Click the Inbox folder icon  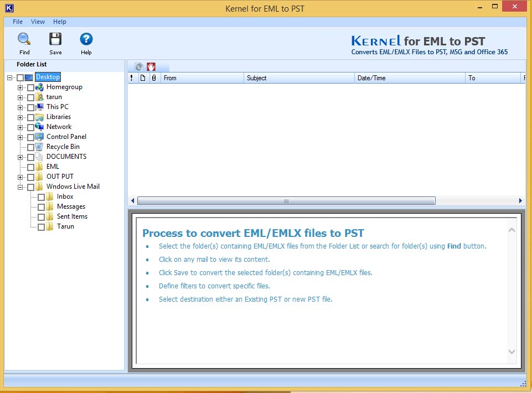pyautogui.click(x=50, y=196)
